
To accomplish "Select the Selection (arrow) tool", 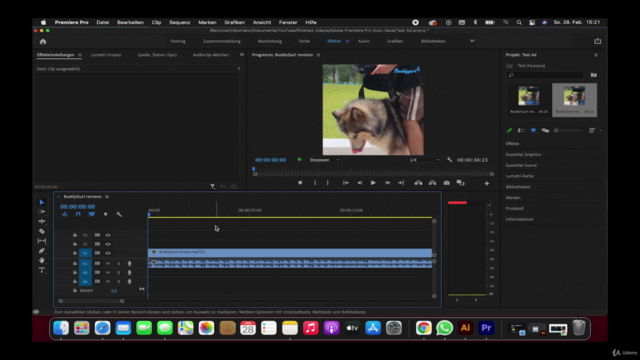I will tap(42, 202).
